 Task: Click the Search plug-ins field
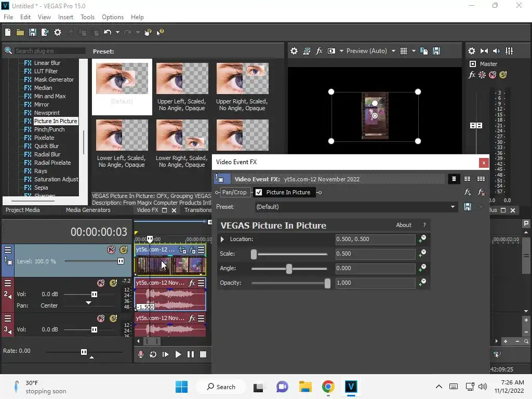(50, 51)
